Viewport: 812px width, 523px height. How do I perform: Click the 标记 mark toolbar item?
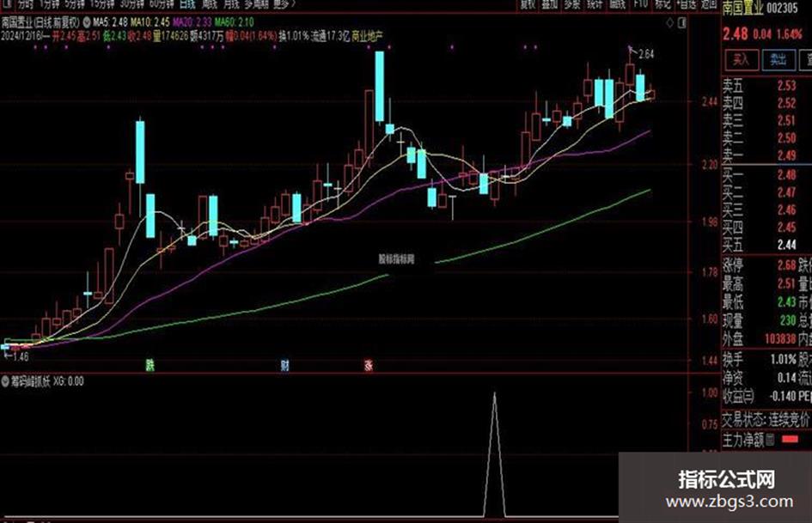(x=662, y=4)
